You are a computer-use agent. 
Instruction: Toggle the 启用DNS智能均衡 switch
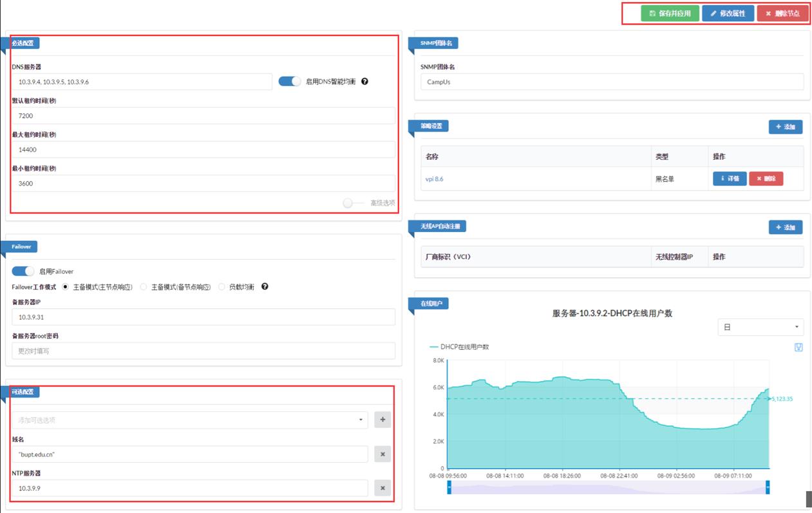pyautogui.click(x=290, y=82)
